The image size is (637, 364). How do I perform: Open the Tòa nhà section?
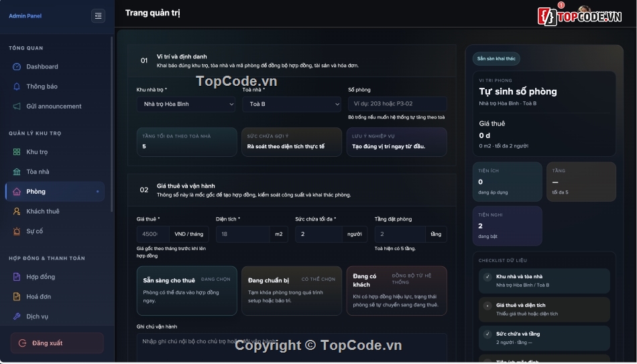point(55,172)
